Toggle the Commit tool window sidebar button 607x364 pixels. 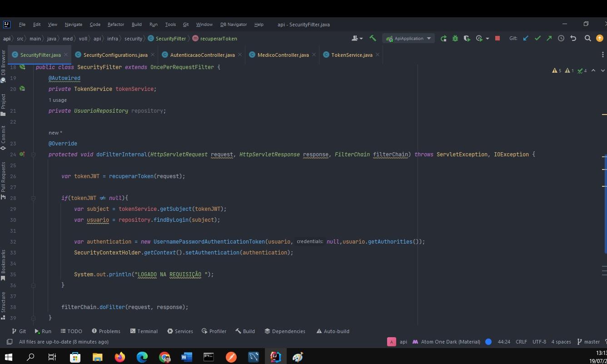coord(3,138)
